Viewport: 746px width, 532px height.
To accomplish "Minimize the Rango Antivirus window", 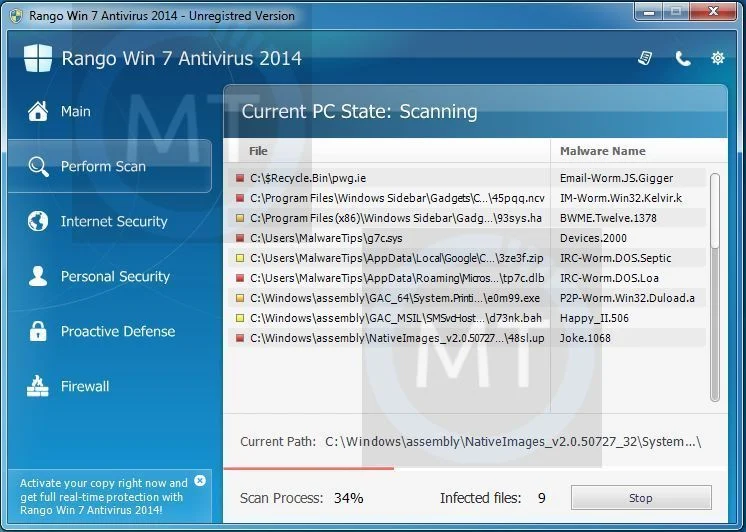I will tap(648, 12).
